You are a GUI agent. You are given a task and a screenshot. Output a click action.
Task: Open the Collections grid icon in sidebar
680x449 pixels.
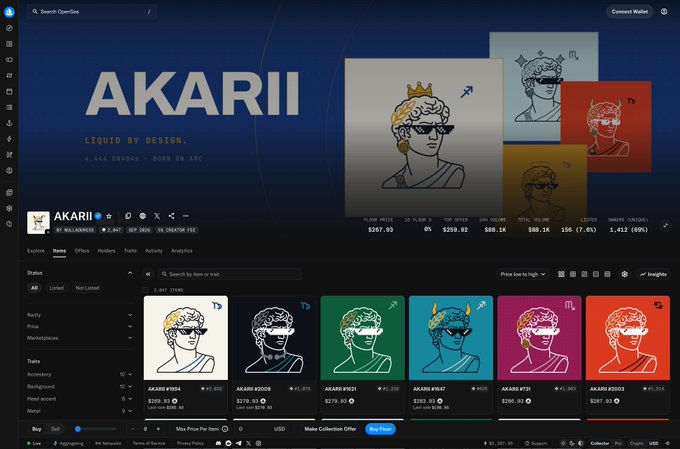click(9, 44)
